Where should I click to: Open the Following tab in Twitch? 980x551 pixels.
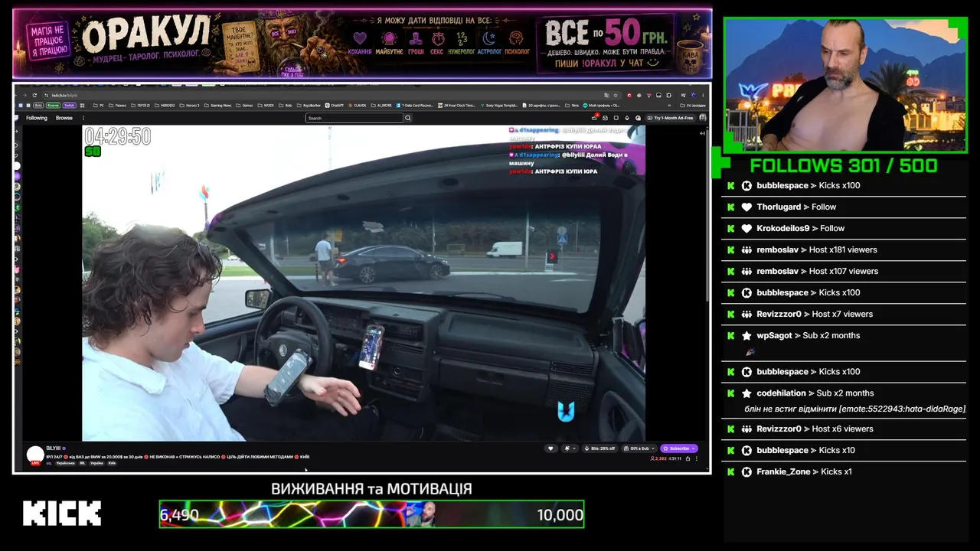(37, 118)
